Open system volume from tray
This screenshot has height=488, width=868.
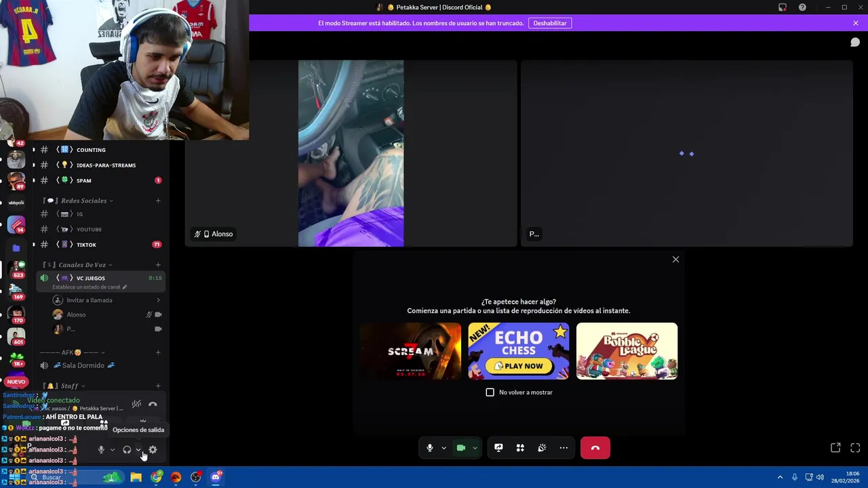(x=820, y=477)
